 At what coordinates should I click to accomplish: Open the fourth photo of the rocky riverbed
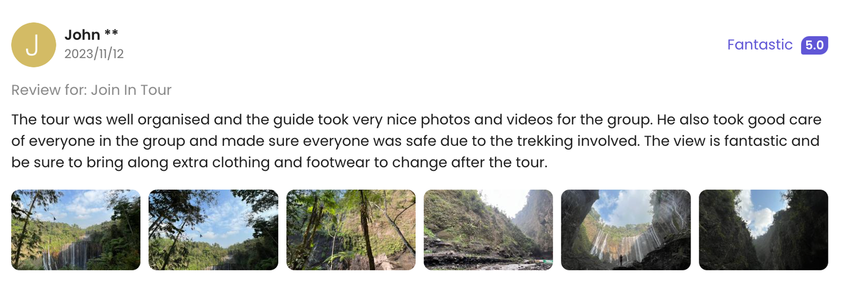pos(488,230)
